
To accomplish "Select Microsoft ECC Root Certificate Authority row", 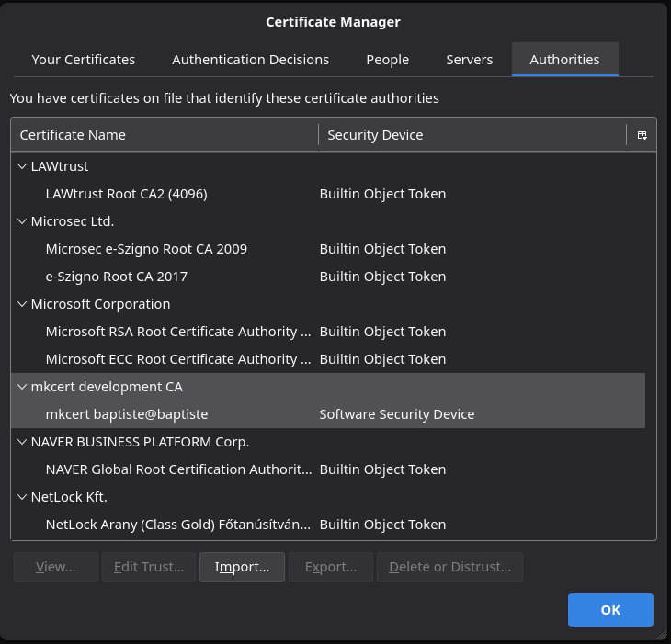I will pos(328,359).
